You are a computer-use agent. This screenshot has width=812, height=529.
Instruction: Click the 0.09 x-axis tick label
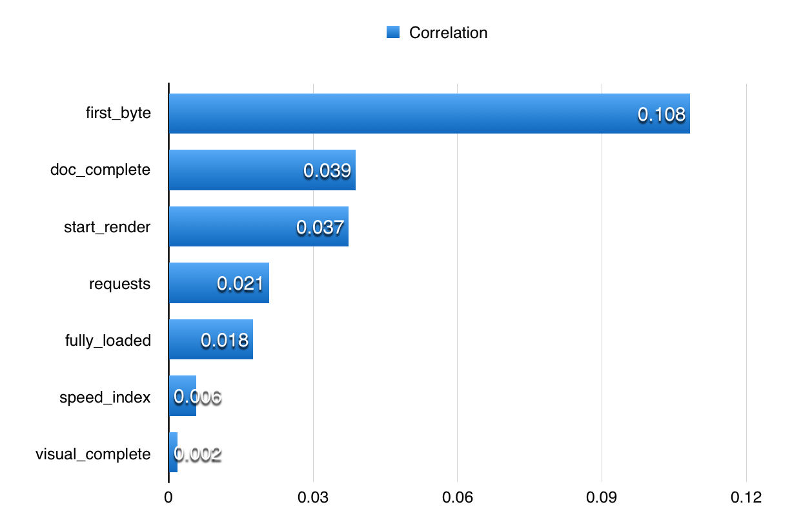(x=602, y=498)
